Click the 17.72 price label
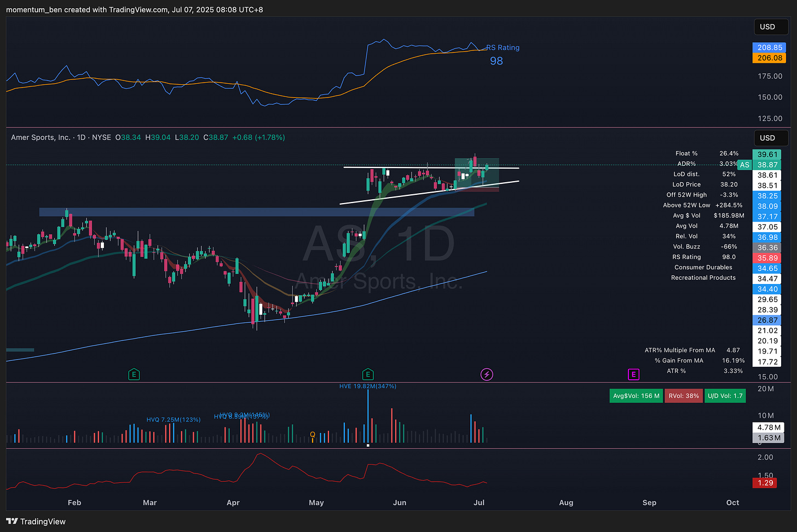Image resolution: width=797 pixels, height=532 pixels. pos(767,362)
